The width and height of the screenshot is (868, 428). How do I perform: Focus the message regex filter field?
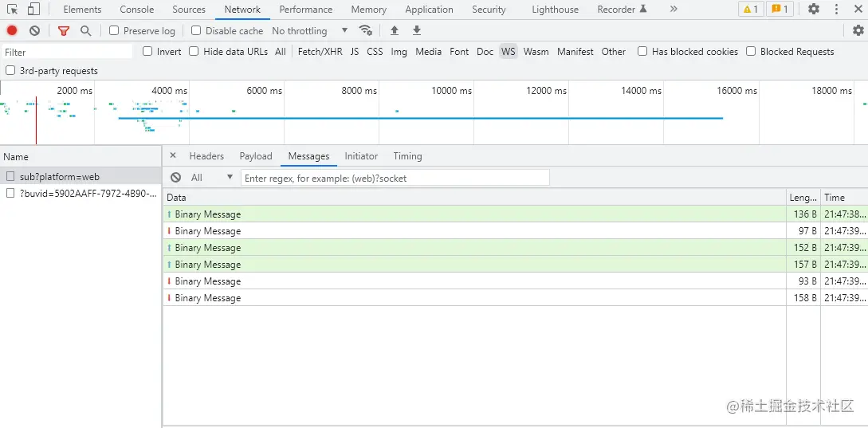(x=395, y=178)
